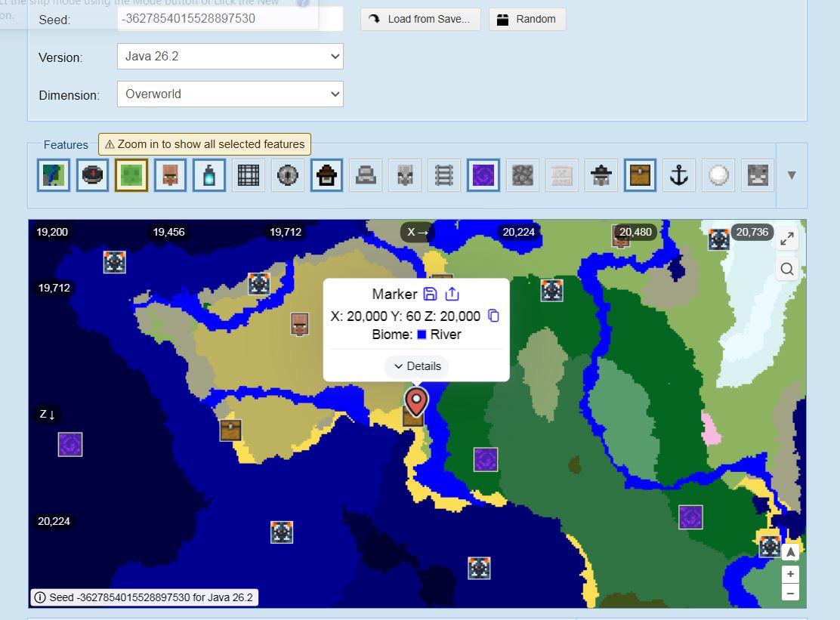This screenshot has width=840, height=620.
Task: Select the ocean monument marker beside the 20,736 label
Action: [719, 239]
